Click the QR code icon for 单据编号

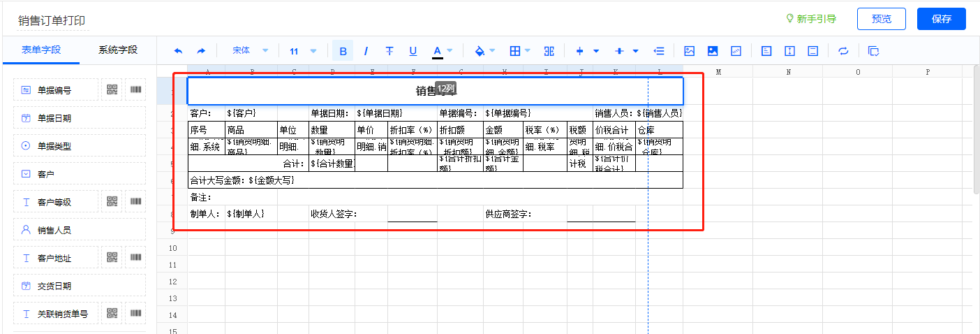click(112, 89)
